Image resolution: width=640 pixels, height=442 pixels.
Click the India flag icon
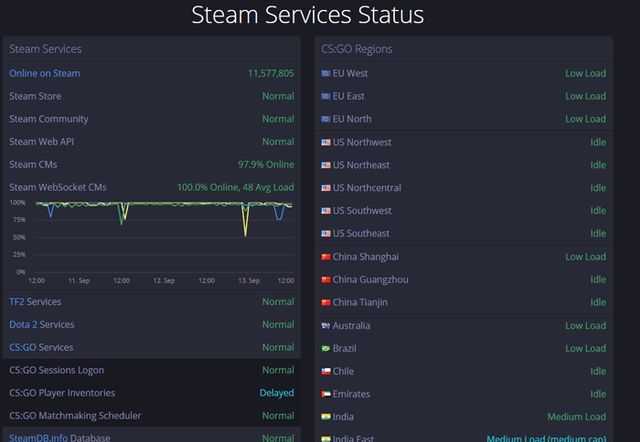pyautogui.click(x=325, y=417)
